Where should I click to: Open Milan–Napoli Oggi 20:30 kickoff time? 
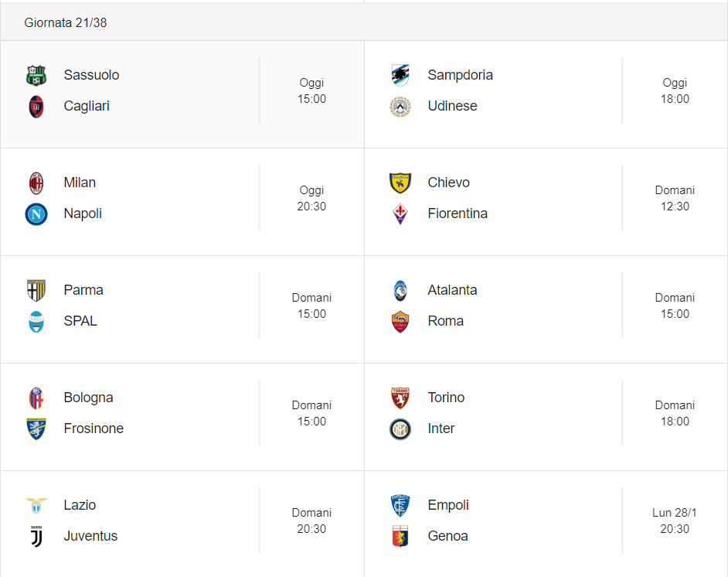[x=311, y=198]
